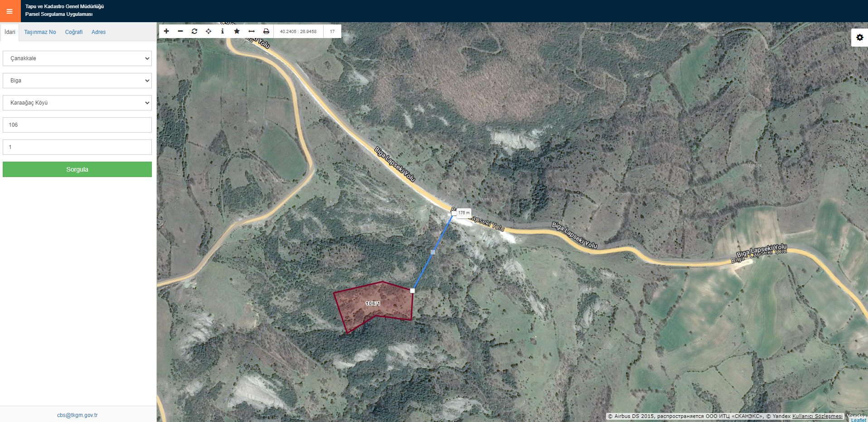Zoom in with the plus icon

(166, 31)
